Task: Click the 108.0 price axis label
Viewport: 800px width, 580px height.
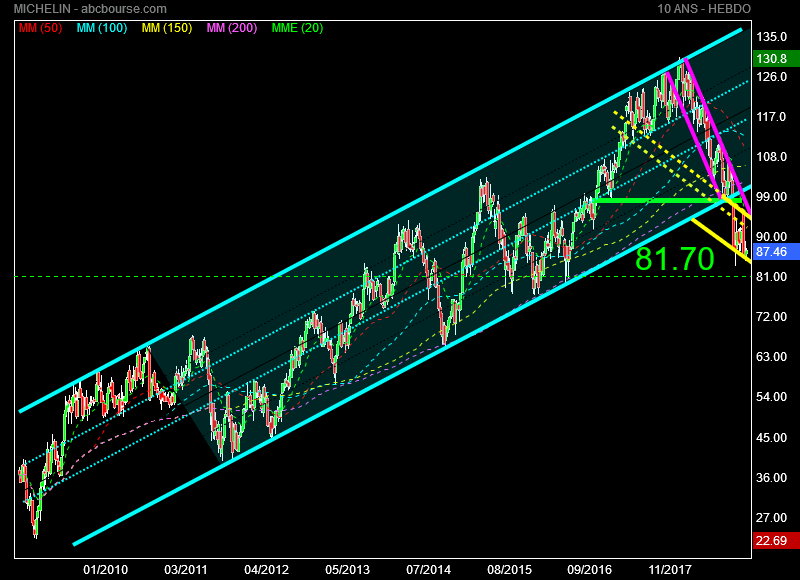Action: tap(771, 157)
